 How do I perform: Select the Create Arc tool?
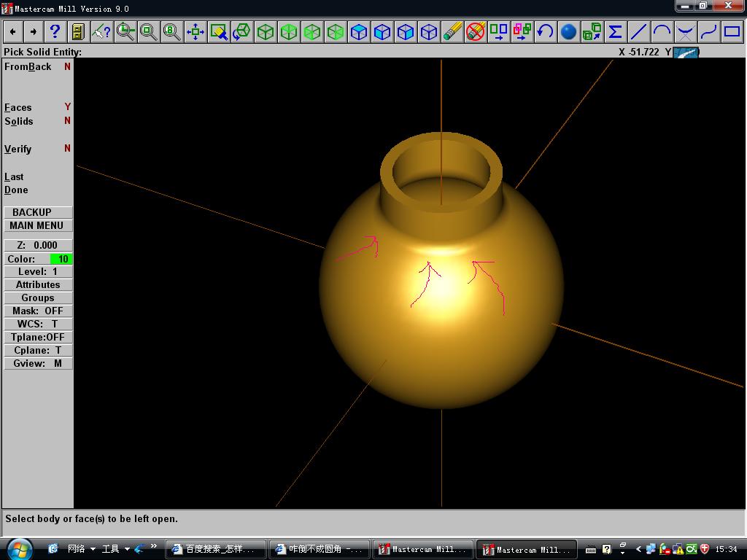[x=662, y=32]
